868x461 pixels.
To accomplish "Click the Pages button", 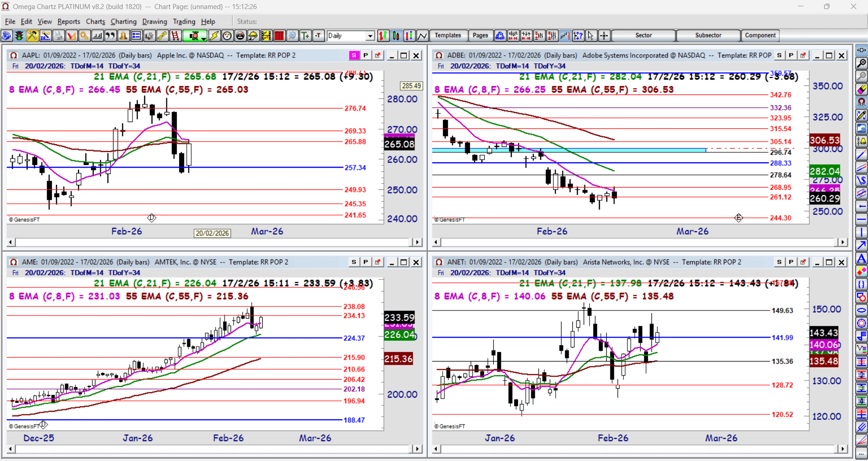I will pos(480,36).
